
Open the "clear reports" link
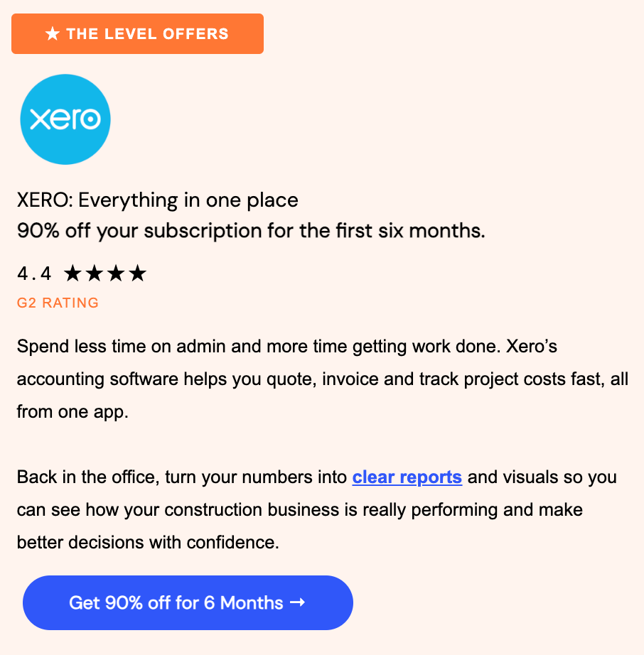407,477
